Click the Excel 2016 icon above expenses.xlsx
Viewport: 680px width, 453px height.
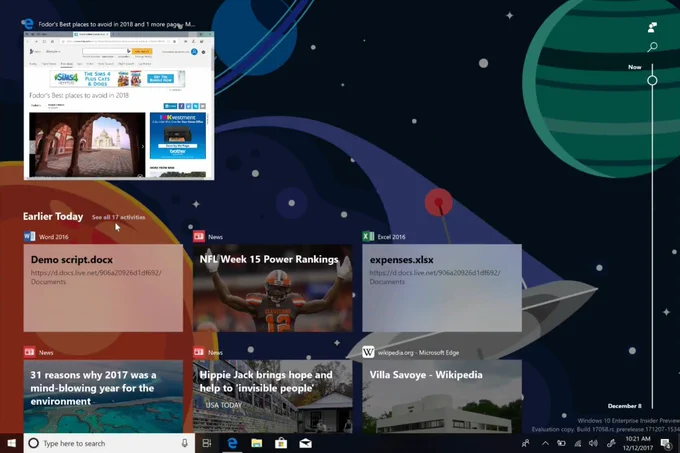coord(368,236)
